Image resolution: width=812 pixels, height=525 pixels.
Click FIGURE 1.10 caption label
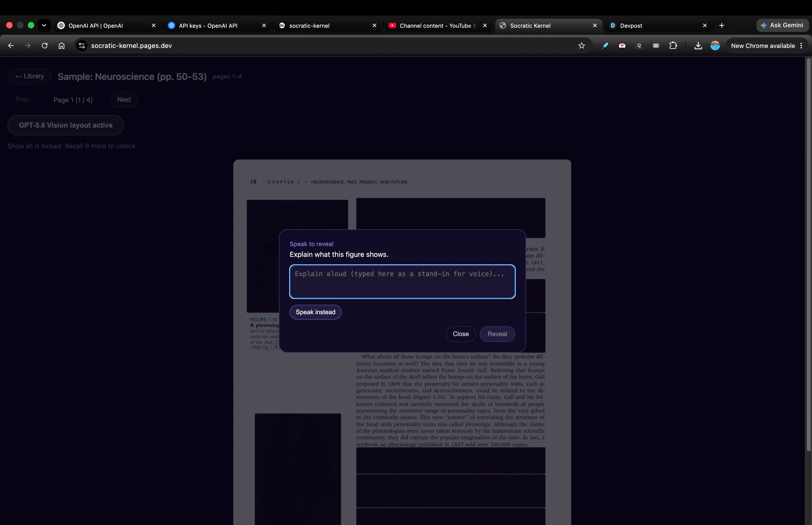[x=263, y=319]
